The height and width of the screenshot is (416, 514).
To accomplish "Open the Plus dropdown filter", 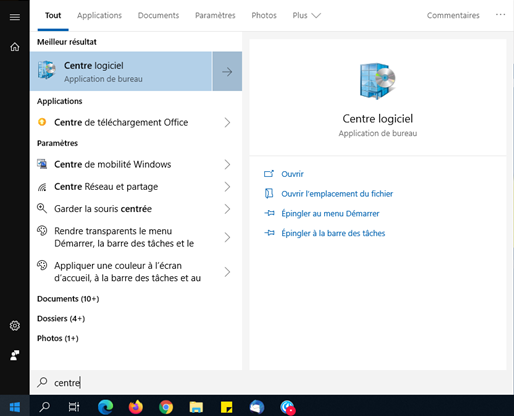I will pyautogui.click(x=306, y=15).
